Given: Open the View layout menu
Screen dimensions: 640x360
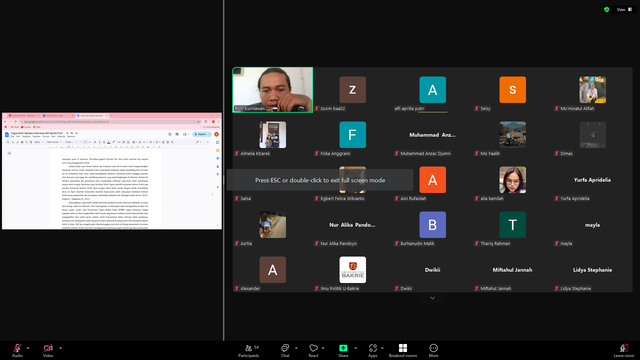Looking at the screenshot, I should [624, 9].
